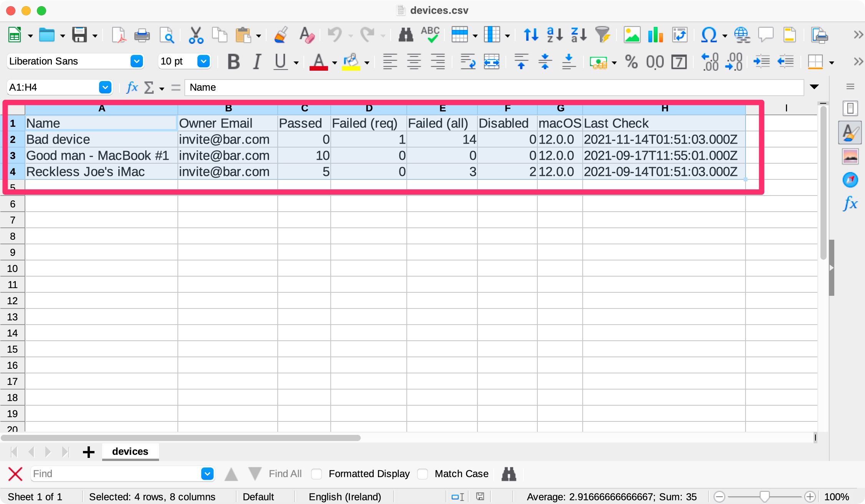Click the Export as PDF icon

point(119,35)
